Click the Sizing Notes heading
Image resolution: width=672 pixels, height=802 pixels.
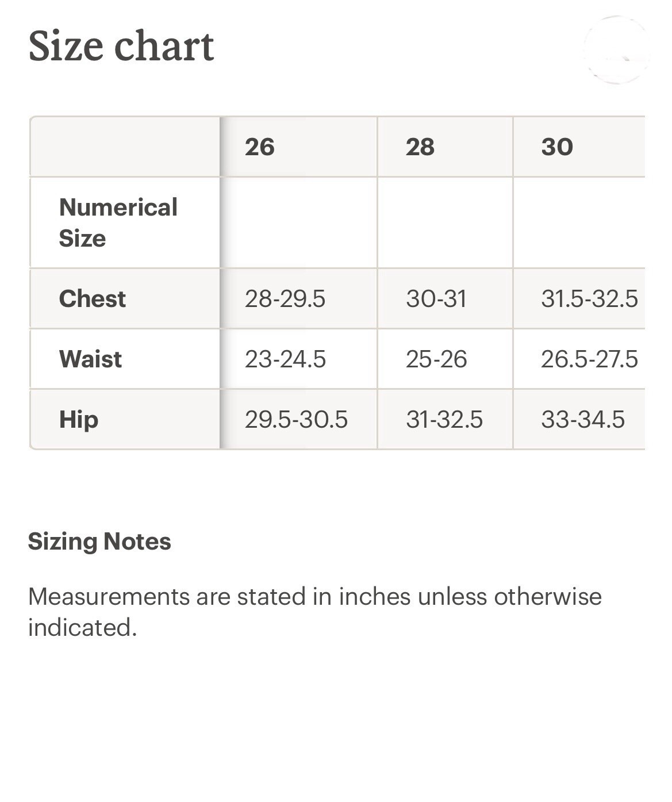pos(99,542)
